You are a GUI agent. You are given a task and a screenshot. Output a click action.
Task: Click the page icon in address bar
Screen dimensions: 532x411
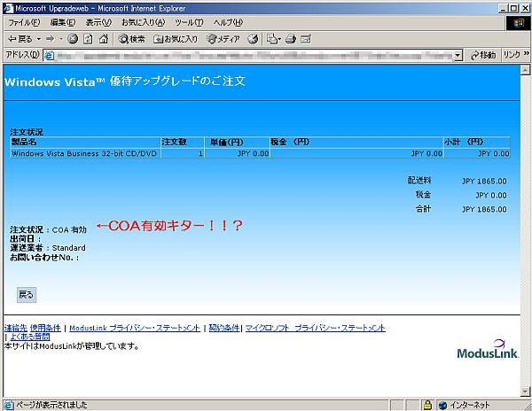click(x=49, y=55)
